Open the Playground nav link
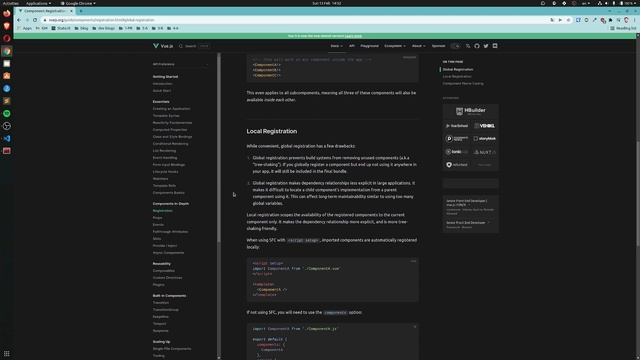The height and width of the screenshot is (360, 640). [x=369, y=46]
